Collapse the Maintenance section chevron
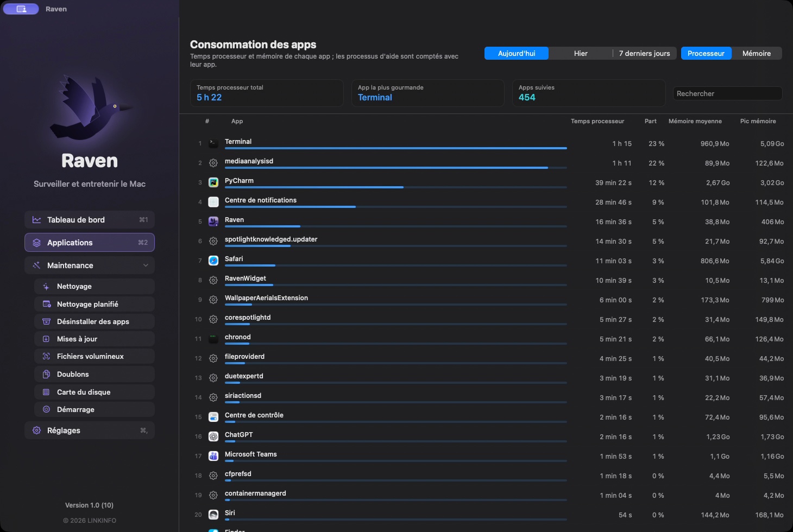 (x=146, y=265)
